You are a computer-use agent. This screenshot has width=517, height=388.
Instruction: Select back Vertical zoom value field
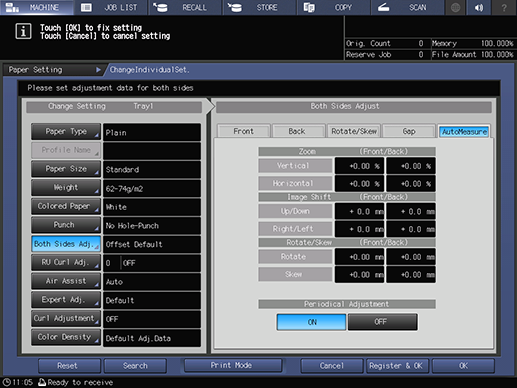click(x=411, y=166)
